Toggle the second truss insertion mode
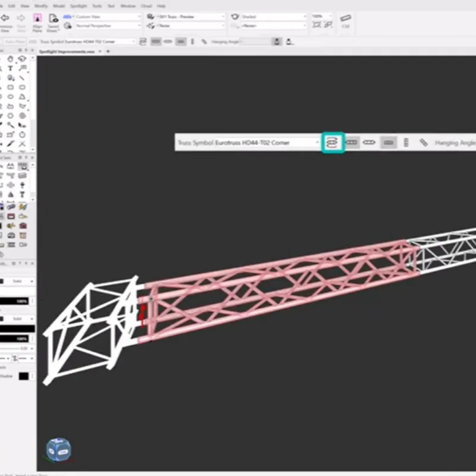Viewport: 476px width, 476px height. pos(168,42)
